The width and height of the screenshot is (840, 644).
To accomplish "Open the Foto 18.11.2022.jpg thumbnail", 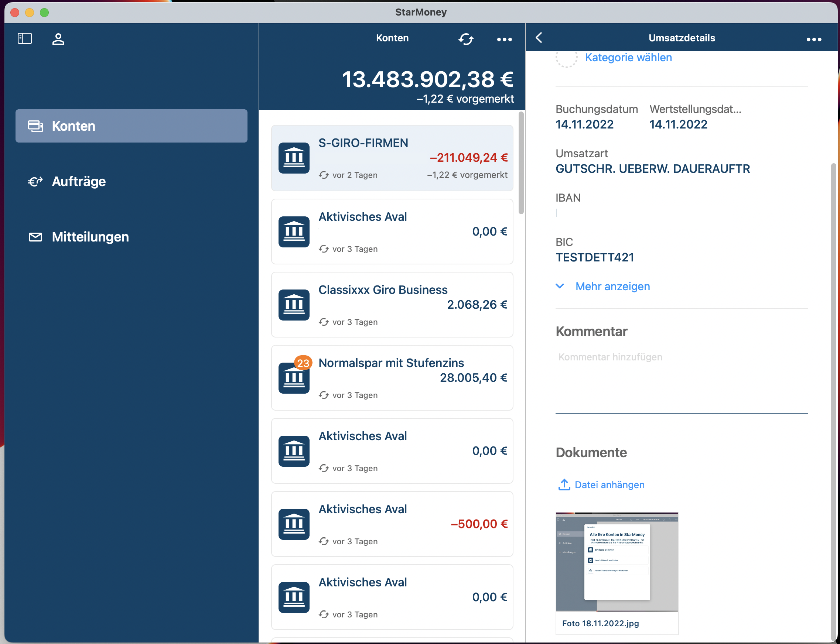I will [617, 562].
